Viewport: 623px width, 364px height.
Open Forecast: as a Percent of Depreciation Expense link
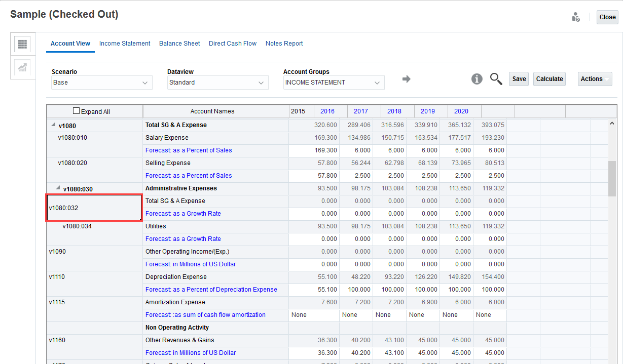coord(211,290)
